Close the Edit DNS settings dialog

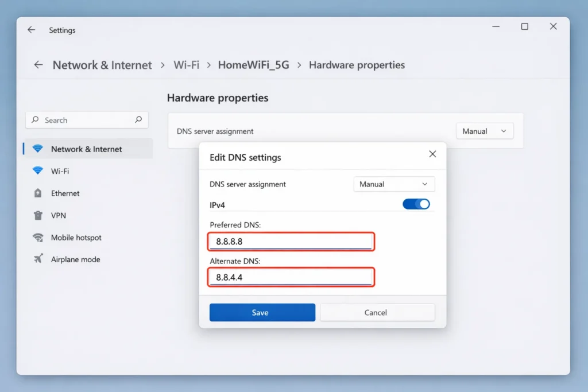click(x=432, y=154)
